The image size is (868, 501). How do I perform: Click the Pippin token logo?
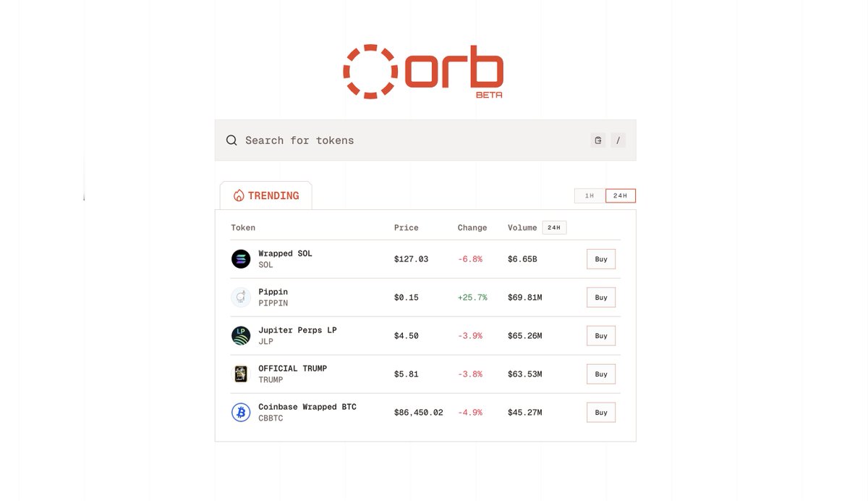(x=241, y=297)
